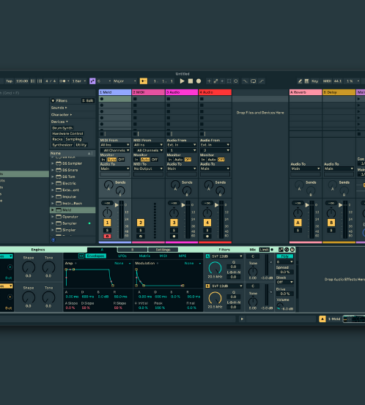Toggle the yellow follow button in transport
The height and width of the screenshot is (405, 365).
143,81
